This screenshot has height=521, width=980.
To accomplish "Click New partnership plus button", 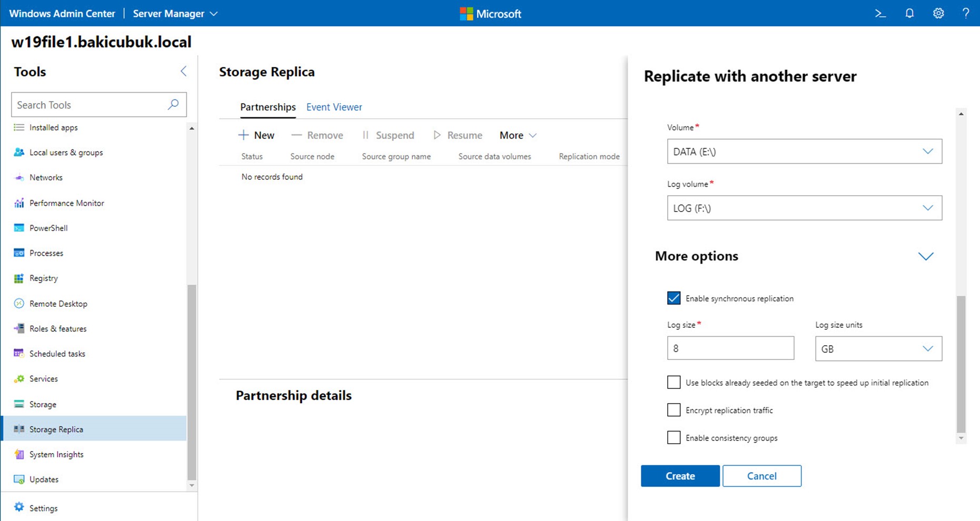I will pyautogui.click(x=256, y=135).
